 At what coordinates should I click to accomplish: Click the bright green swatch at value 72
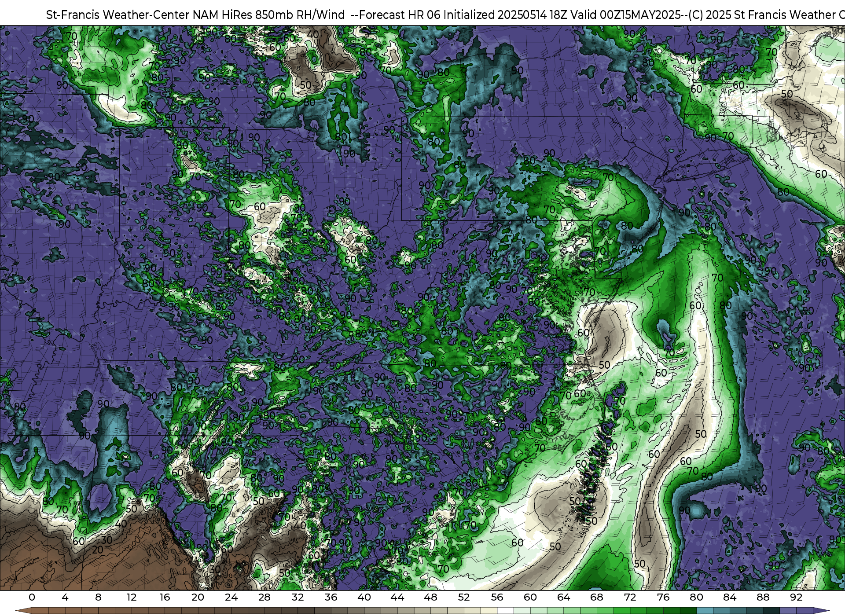coord(638,611)
